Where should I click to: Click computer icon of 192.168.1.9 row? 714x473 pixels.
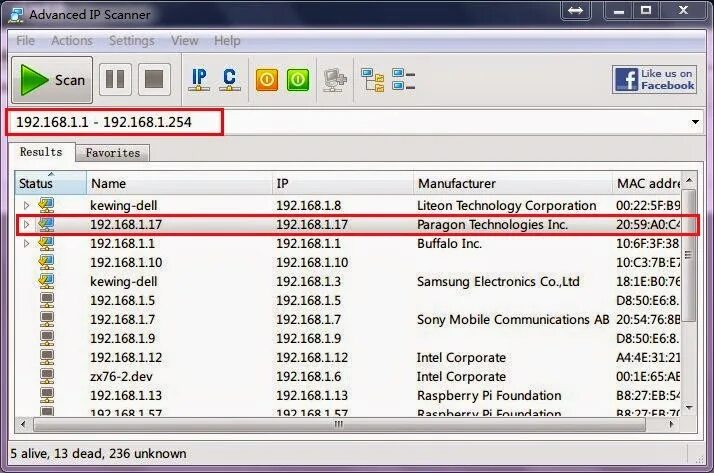click(47, 338)
